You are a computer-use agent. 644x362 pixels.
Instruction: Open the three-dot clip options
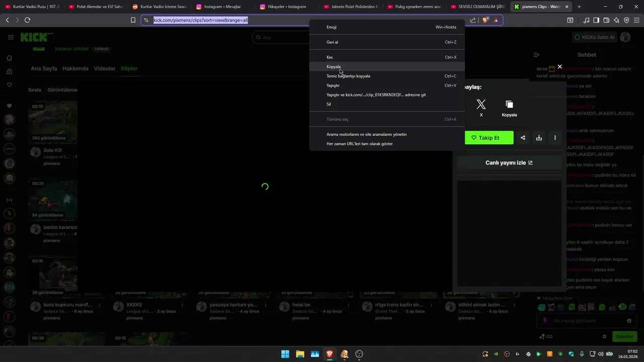click(555, 138)
